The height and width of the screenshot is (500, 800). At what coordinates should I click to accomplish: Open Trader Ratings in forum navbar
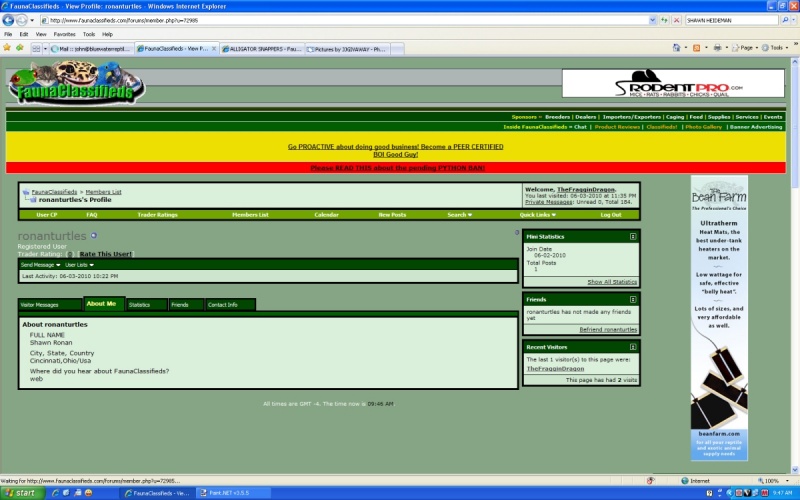tap(157, 215)
